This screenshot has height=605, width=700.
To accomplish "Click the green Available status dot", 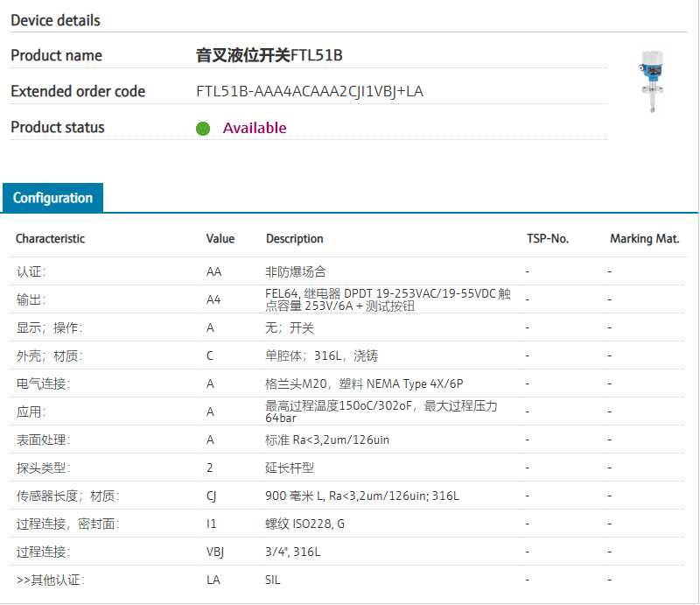I will click(x=203, y=129).
